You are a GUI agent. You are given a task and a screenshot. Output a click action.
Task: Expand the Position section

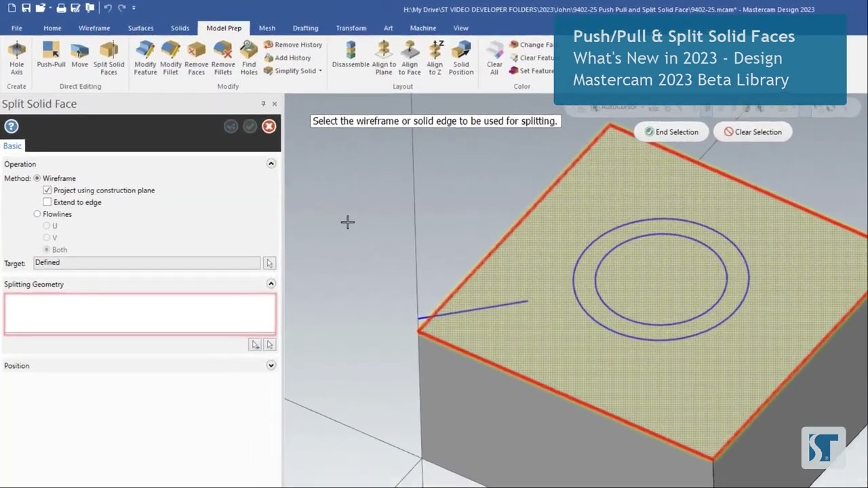click(271, 365)
